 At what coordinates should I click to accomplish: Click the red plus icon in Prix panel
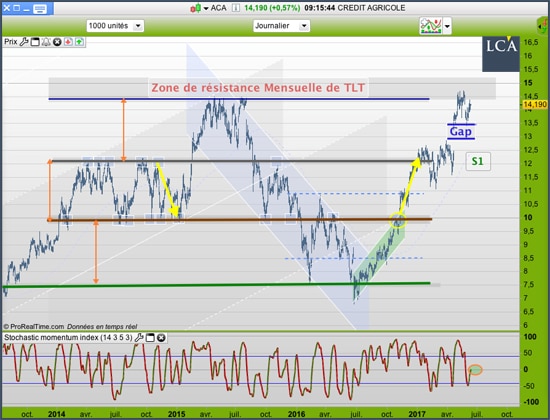click(x=68, y=42)
